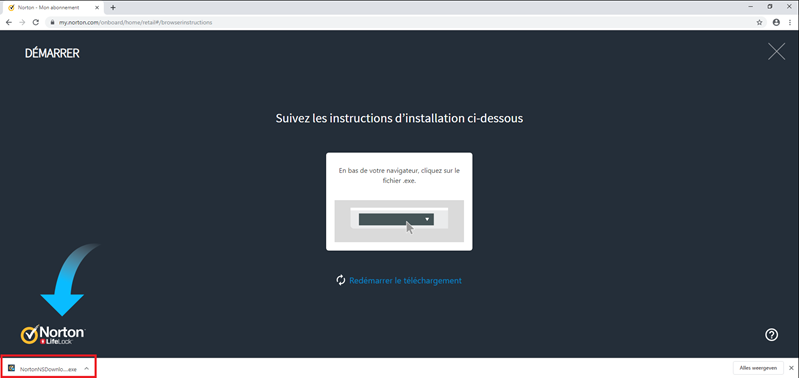Restore the browser window size
The height and width of the screenshot is (378, 800).
tap(770, 7)
